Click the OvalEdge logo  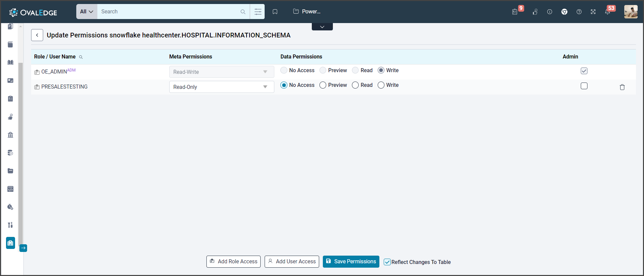click(x=33, y=12)
